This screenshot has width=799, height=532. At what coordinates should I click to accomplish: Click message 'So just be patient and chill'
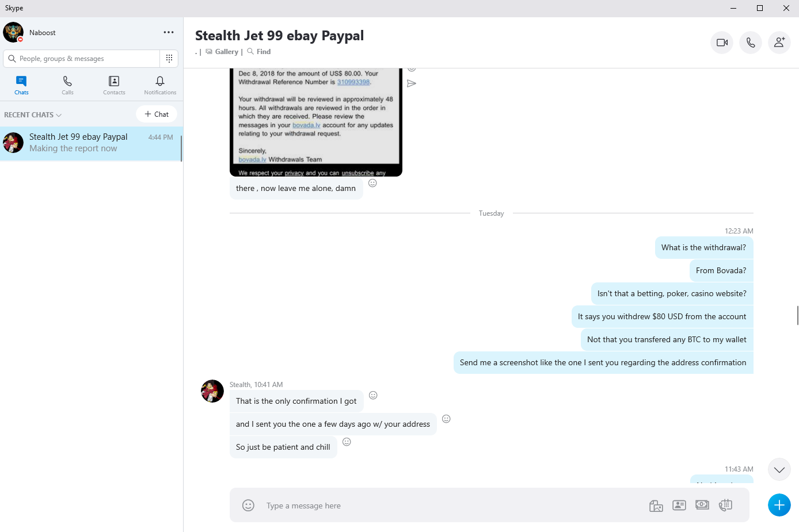[283, 447]
